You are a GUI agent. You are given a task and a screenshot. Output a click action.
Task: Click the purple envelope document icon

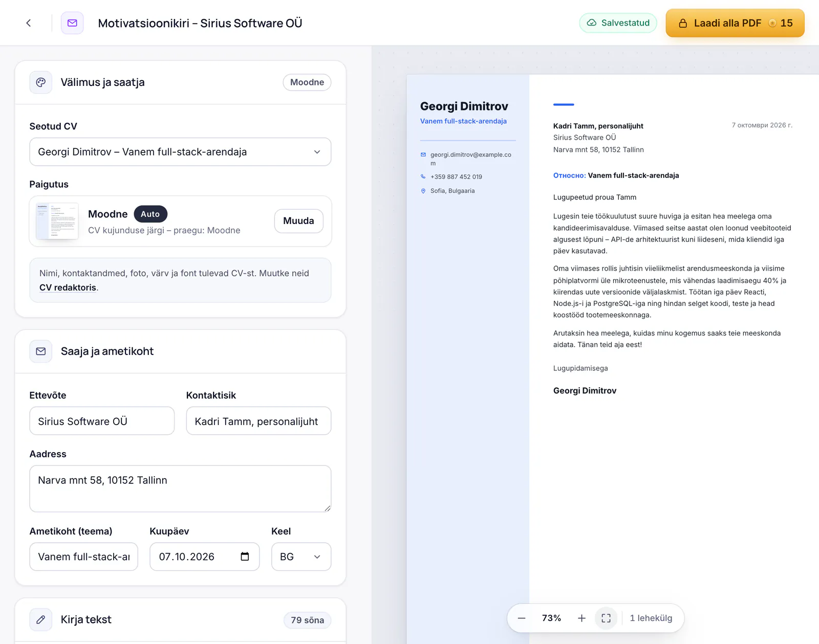click(72, 23)
